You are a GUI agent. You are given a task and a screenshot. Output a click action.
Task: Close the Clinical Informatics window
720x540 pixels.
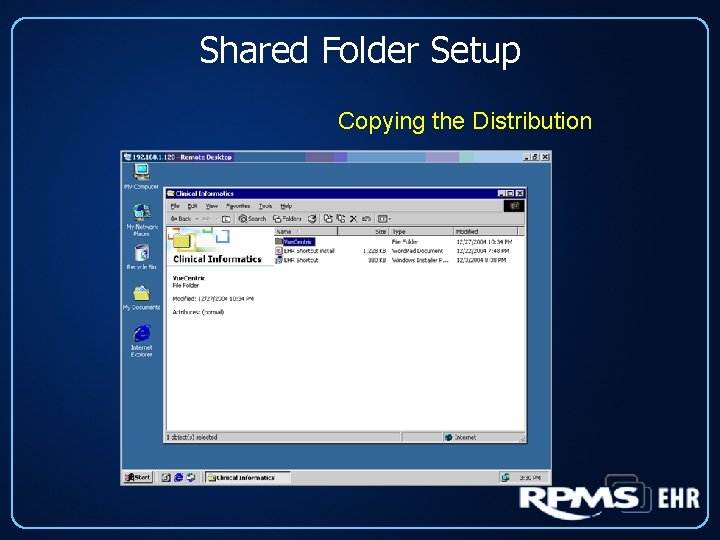[519, 193]
